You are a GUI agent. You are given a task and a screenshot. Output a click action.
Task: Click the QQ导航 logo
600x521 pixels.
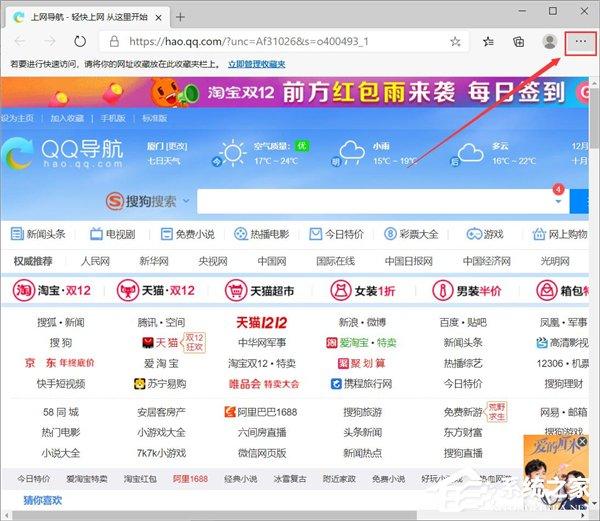(62, 153)
